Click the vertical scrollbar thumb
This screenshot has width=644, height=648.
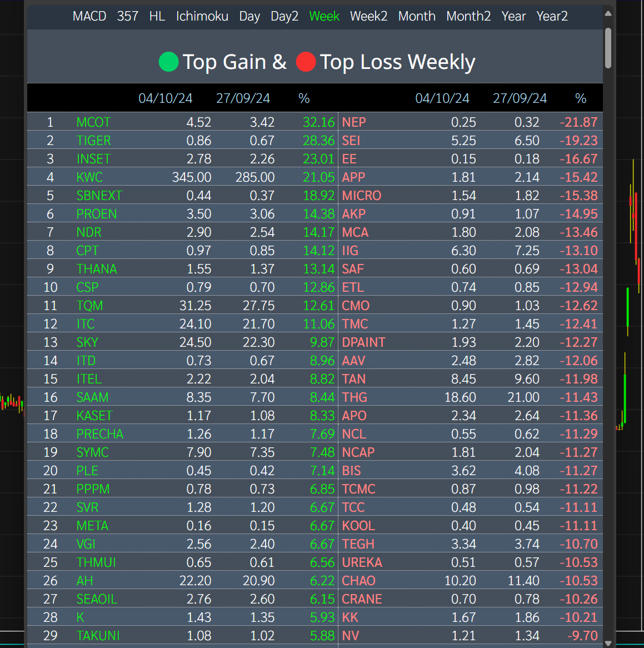click(608, 48)
